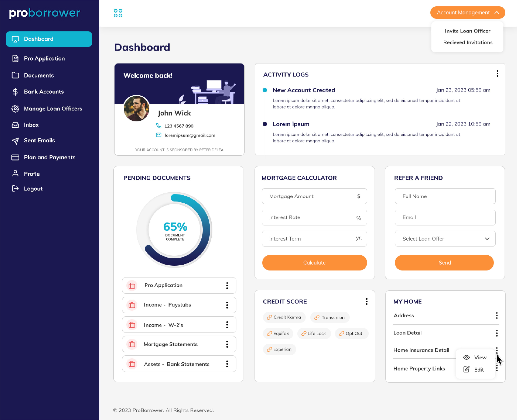The width and height of the screenshot is (517, 420).
Task: Open Mortgage Statements row options menu
Action: click(x=227, y=344)
